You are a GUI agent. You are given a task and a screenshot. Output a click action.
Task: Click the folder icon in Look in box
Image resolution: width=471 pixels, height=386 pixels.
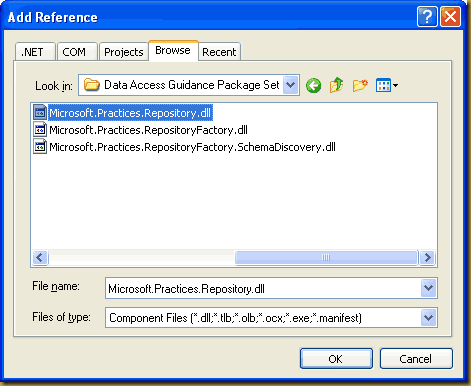91,85
